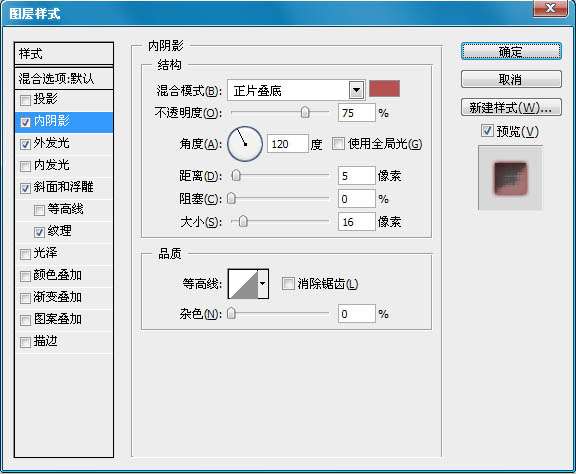This screenshot has width=576, height=474.
Task: Click the 大小 size slider handle
Action: 243,222
